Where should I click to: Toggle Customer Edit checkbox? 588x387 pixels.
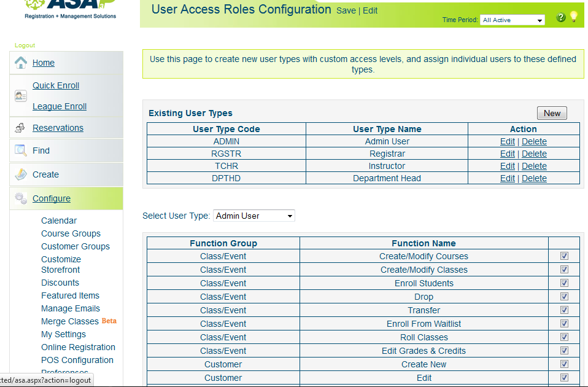[564, 378]
